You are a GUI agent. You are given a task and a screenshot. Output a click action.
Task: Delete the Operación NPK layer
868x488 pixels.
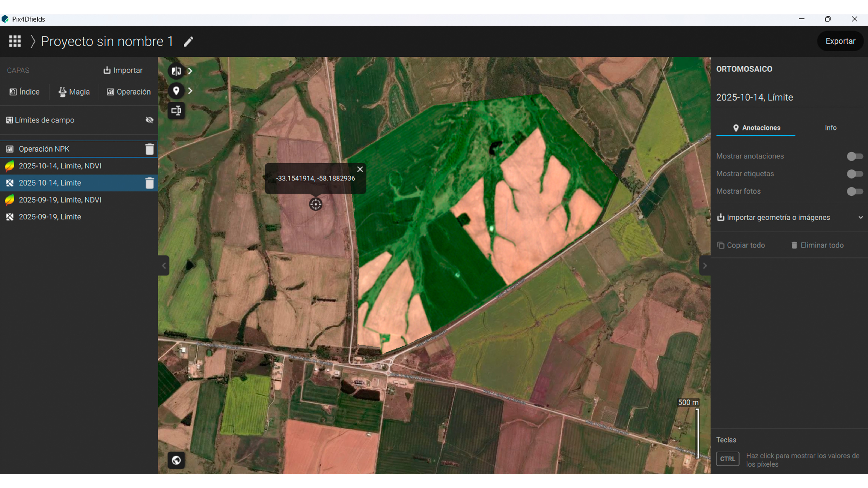[x=150, y=149]
